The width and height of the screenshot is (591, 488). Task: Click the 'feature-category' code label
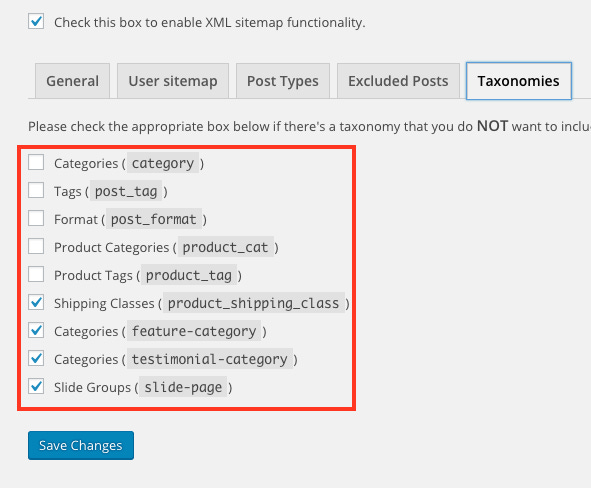[194, 331]
